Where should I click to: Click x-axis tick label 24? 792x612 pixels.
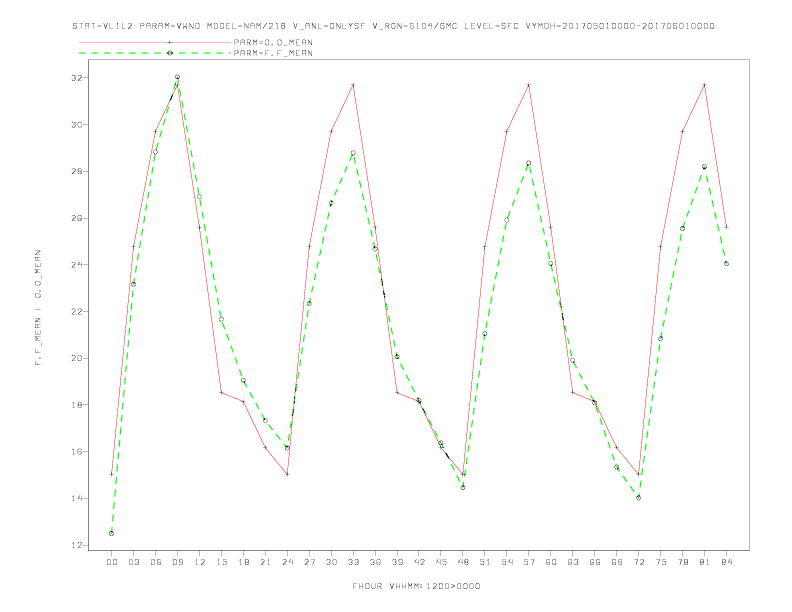click(x=287, y=562)
